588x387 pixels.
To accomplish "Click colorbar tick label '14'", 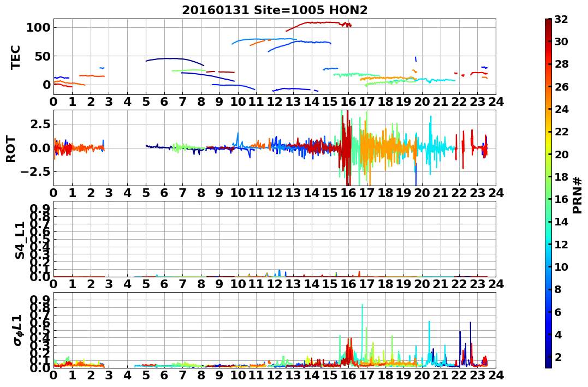I will coord(561,222).
